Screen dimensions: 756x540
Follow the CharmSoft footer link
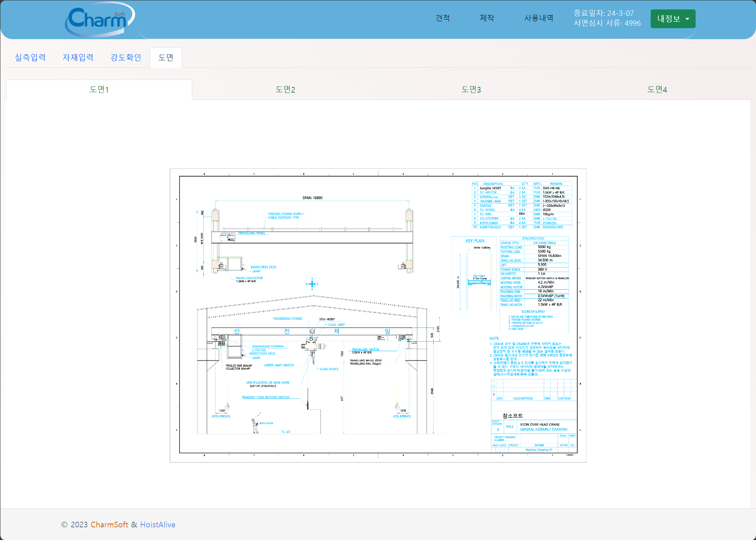[x=109, y=525]
